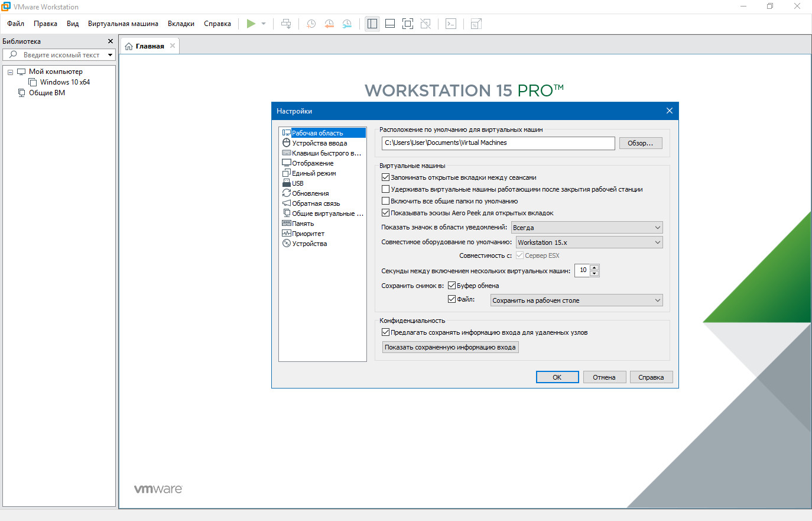
Task: Click the Unity mode toolbar icon
Action: click(426, 24)
